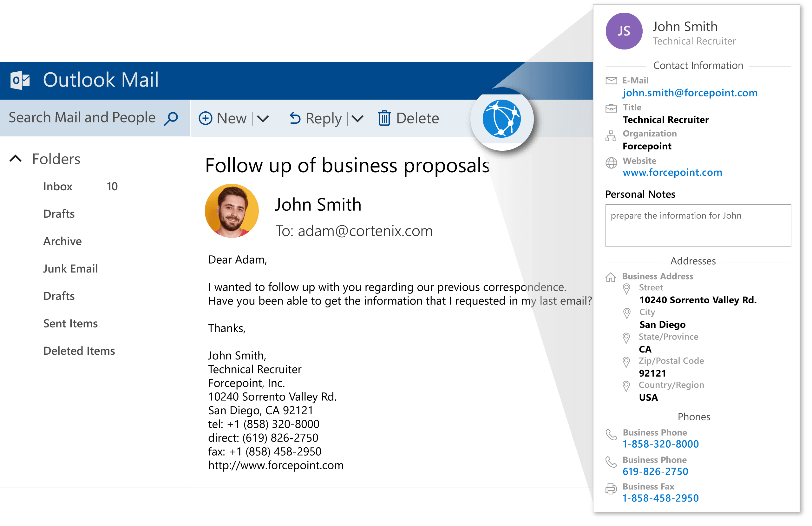The width and height of the screenshot is (812, 526).
Task: Click the Reply button label
Action: (x=324, y=119)
